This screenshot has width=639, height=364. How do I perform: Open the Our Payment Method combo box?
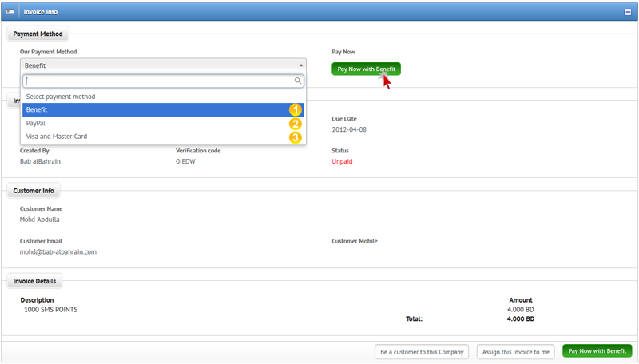[160, 65]
